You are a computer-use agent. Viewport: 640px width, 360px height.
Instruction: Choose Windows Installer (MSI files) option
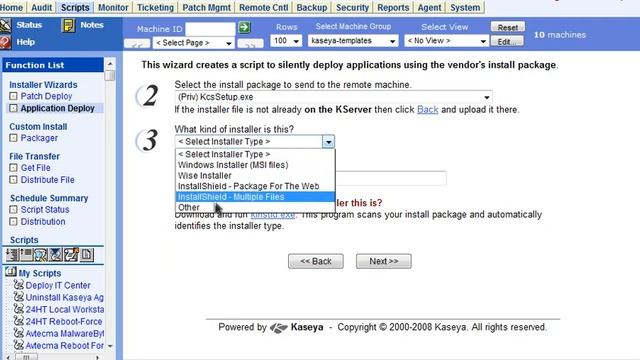(255, 165)
